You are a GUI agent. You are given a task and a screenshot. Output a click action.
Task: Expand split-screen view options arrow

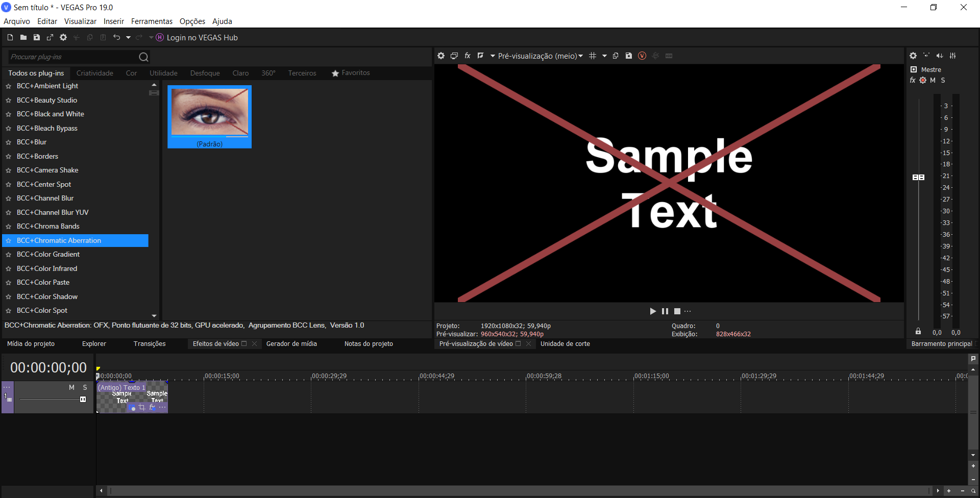493,56
